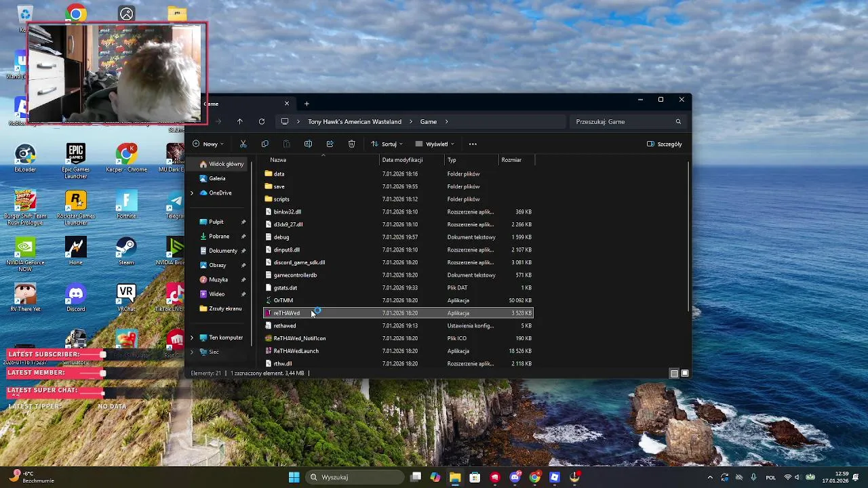Screen dimensions: 868x488
Task: Open Dokumenty in navigation pane
Action: [x=223, y=251]
